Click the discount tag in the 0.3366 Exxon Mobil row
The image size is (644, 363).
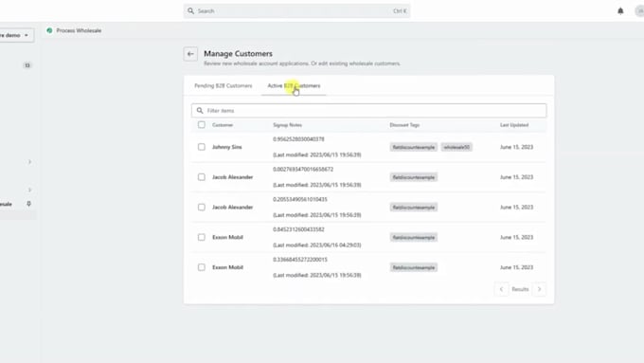pyautogui.click(x=414, y=267)
